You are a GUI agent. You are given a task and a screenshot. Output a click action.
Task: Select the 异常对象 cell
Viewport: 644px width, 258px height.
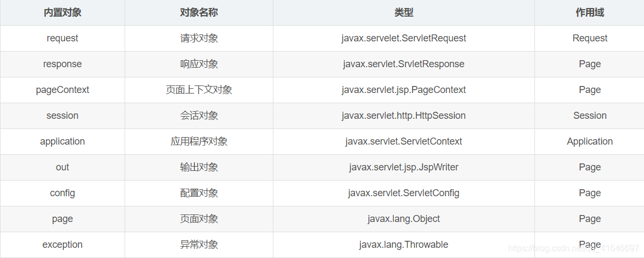(x=199, y=245)
